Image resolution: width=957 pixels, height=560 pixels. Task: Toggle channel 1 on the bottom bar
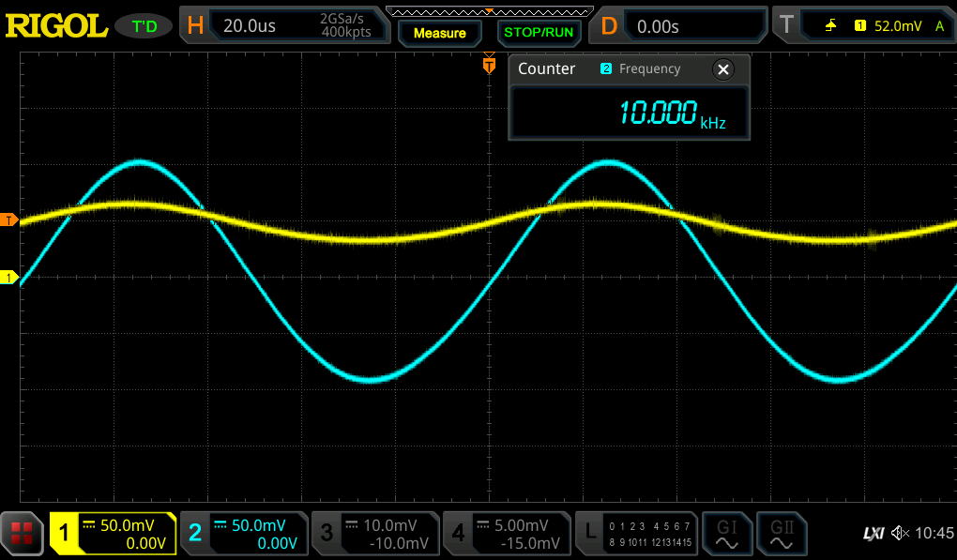[64, 533]
